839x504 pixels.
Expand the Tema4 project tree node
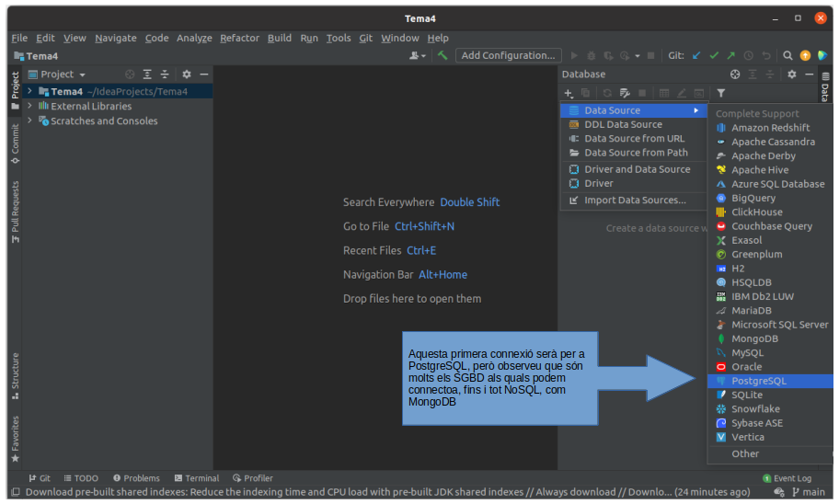point(30,91)
